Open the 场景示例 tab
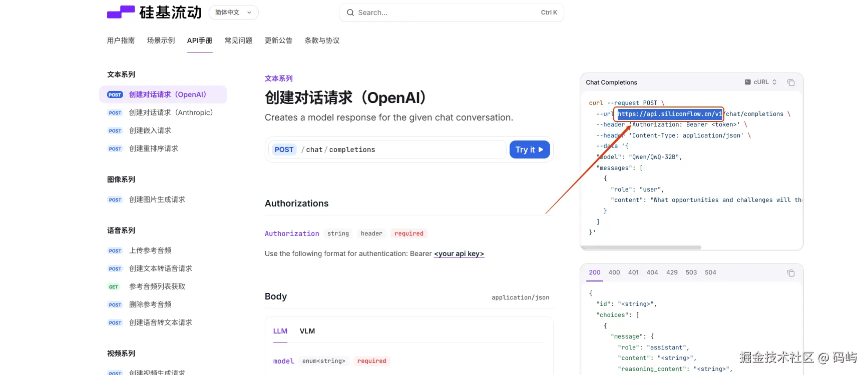The width and height of the screenshot is (868, 375). tap(161, 40)
